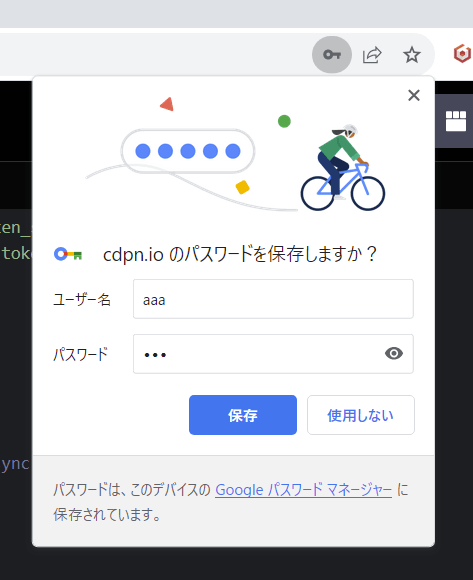Close the save password popup
The width and height of the screenshot is (473, 580).
[x=414, y=95]
